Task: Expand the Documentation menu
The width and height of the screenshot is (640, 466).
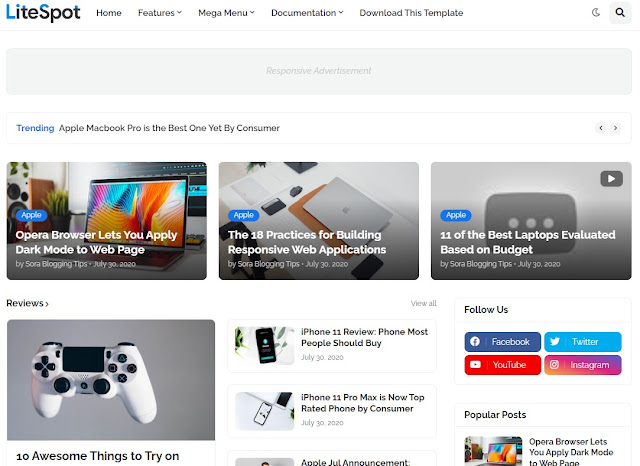Action: (307, 13)
